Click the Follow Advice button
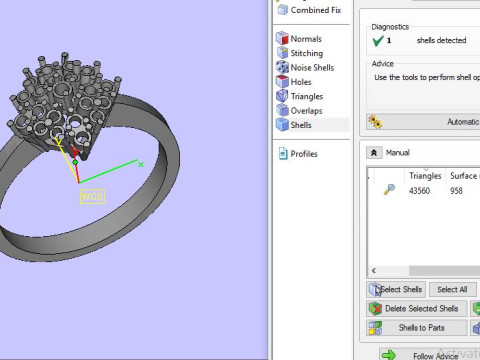Screen dimensions: 480x360 (430, 355)
